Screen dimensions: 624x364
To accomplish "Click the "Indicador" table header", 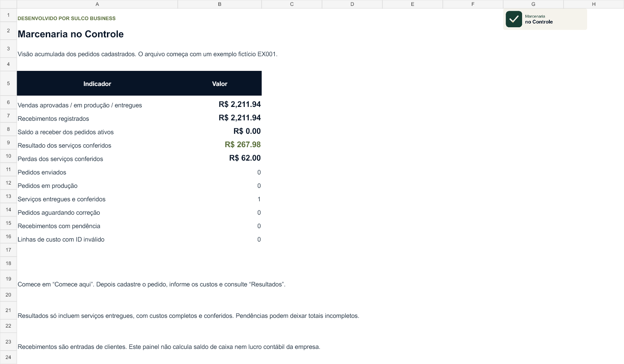I will pos(97,83).
